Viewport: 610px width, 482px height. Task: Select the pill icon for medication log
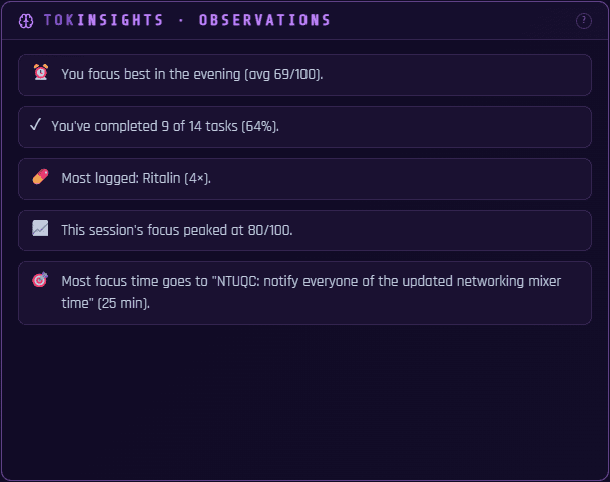pyautogui.click(x=40, y=177)
